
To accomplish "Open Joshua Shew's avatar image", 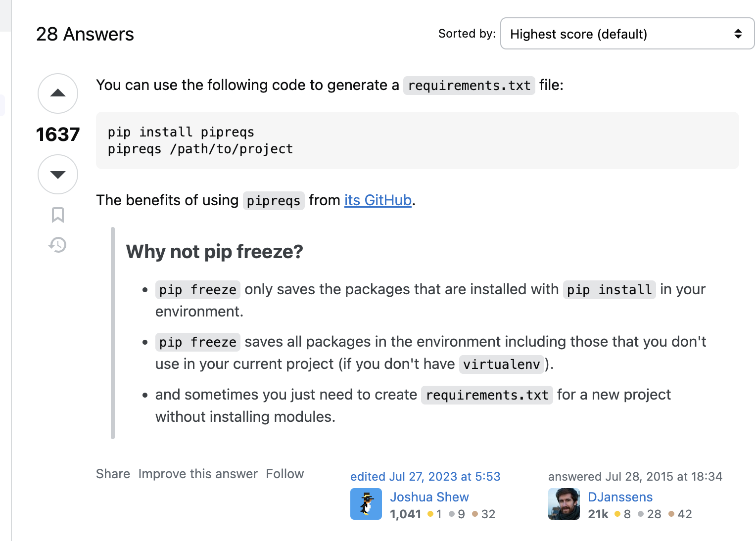I will tap(366, 504).
